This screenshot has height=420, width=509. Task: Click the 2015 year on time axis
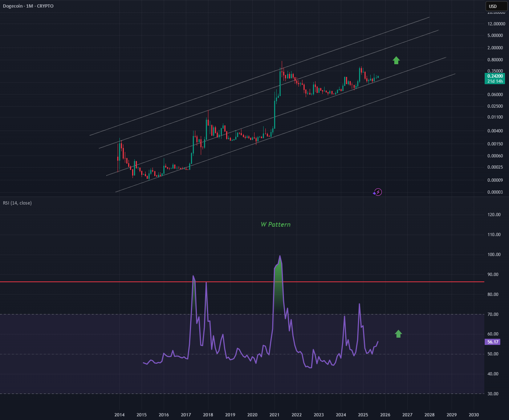click(x=142, y=415)
